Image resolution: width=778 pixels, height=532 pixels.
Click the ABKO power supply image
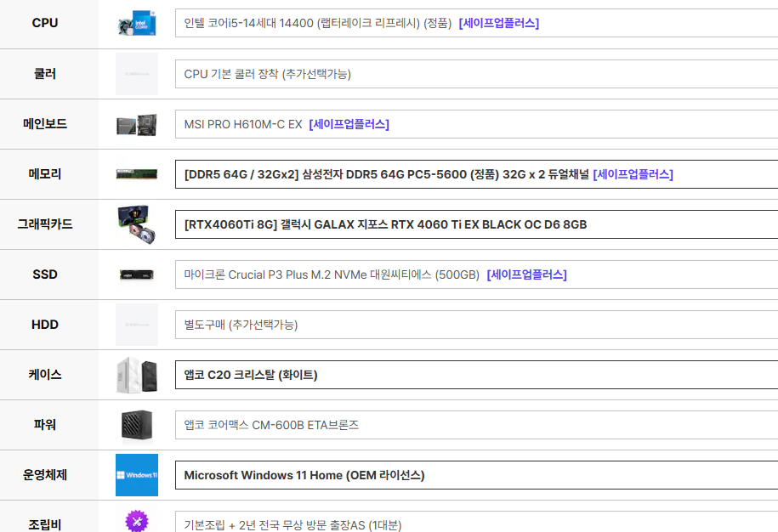tap(137, 424)
